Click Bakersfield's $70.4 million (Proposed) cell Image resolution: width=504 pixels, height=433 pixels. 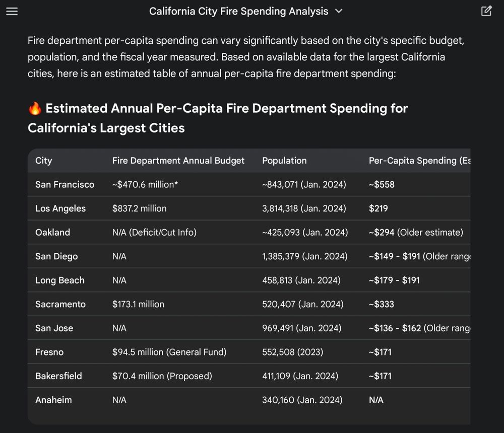click(x=162, y=376)
